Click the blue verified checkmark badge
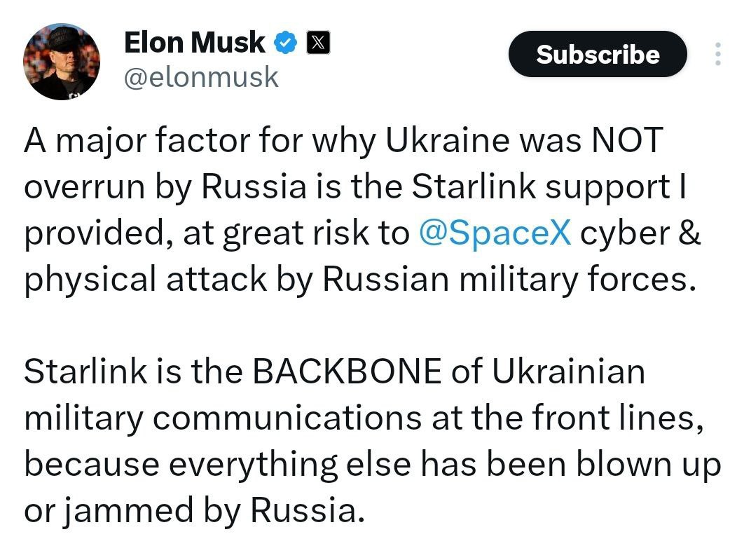Viewport: 730px width, 560px height. 284,43
